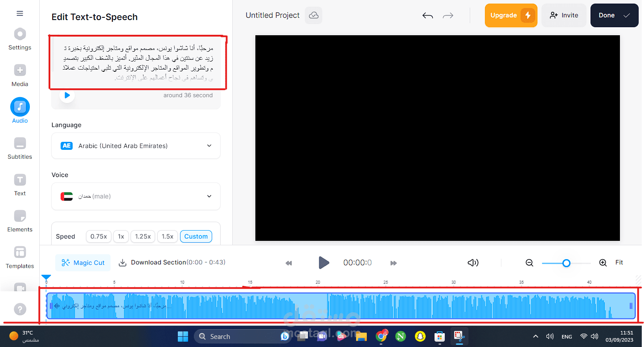This screenshot has width=644, height=347.
Task: Click the blue playhead marker at timeline start
Action: 46,277
